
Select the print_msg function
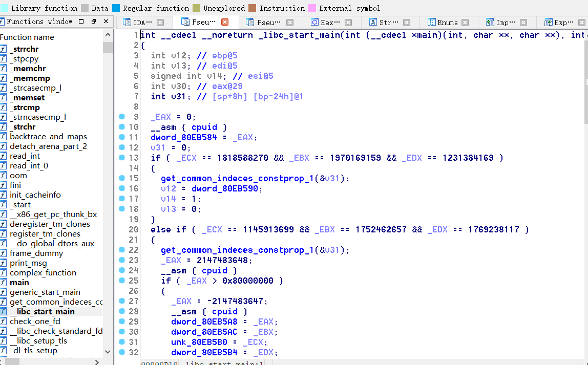(x=28, y=263)
